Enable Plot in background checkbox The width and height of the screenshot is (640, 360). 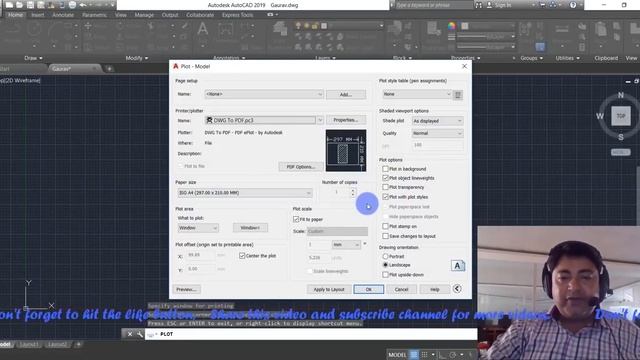pos(385,169)
